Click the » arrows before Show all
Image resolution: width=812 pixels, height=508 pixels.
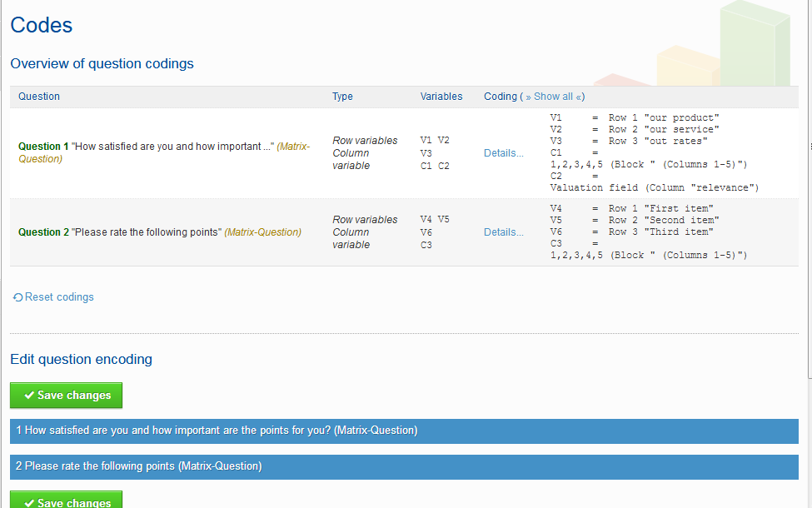528,97
